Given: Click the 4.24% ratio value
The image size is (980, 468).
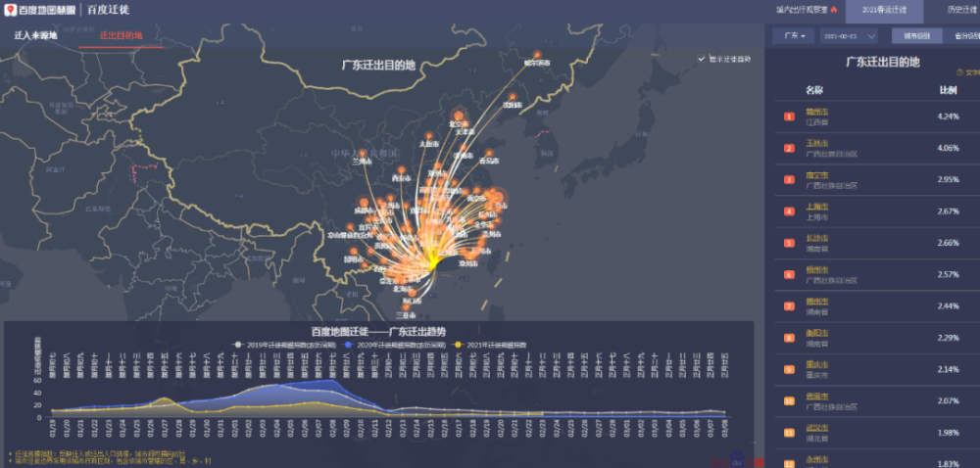Looking at the screenshot, I should click(x=948, y=117).
